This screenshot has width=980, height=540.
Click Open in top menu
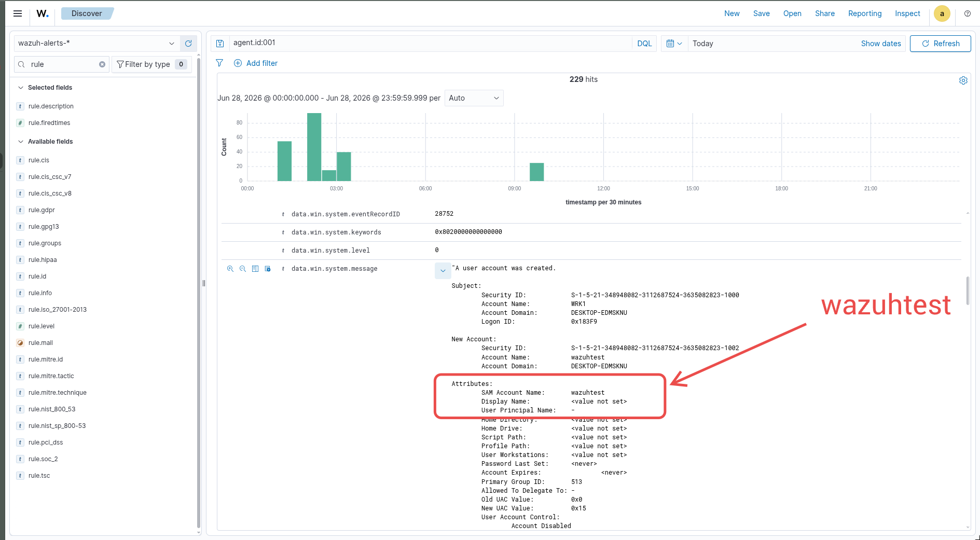tap(792, 13)
